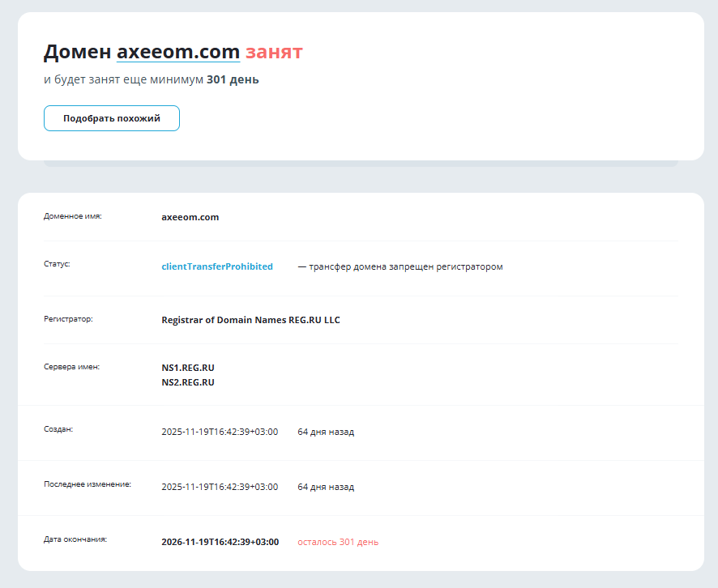The width and height of the screenshot is (718, 588).
Task: Click the Статус row label
Action: click(x=57, y=263)
